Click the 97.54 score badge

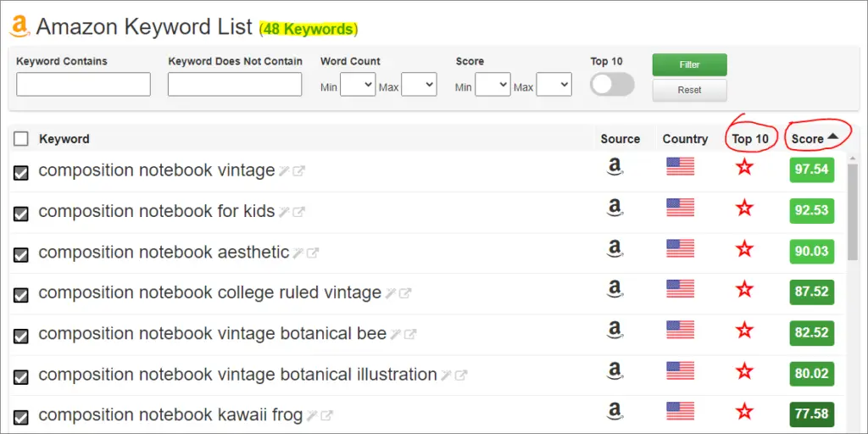click(811, 170)
